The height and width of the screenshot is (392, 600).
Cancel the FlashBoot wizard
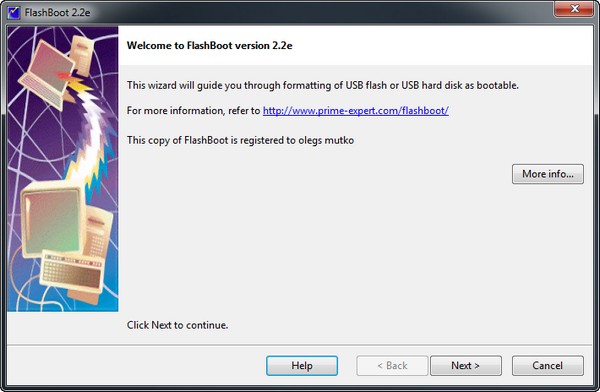pos(548,366)
